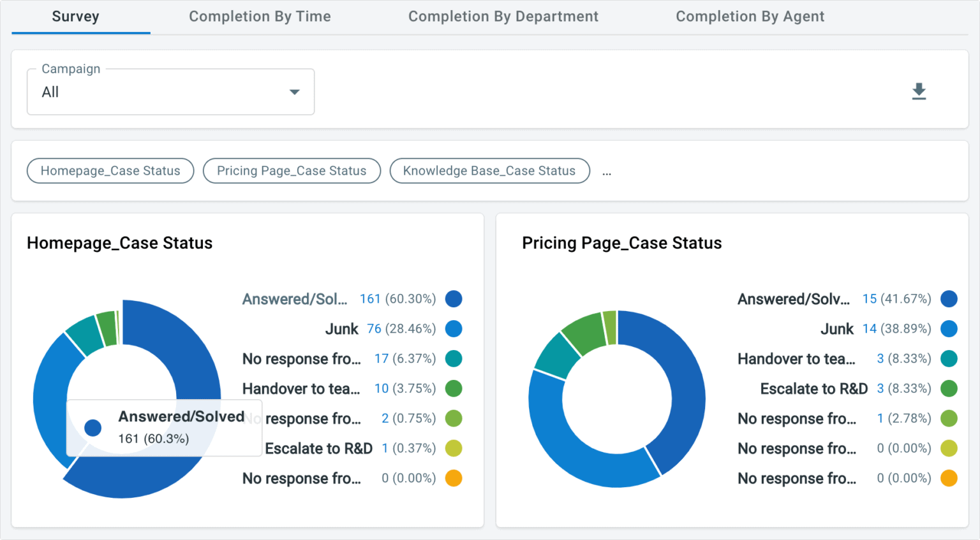Click the 'Pricing Page_Case Status' card title
Image resolution: width=980 pixels, height=540 pixels.
622,243
